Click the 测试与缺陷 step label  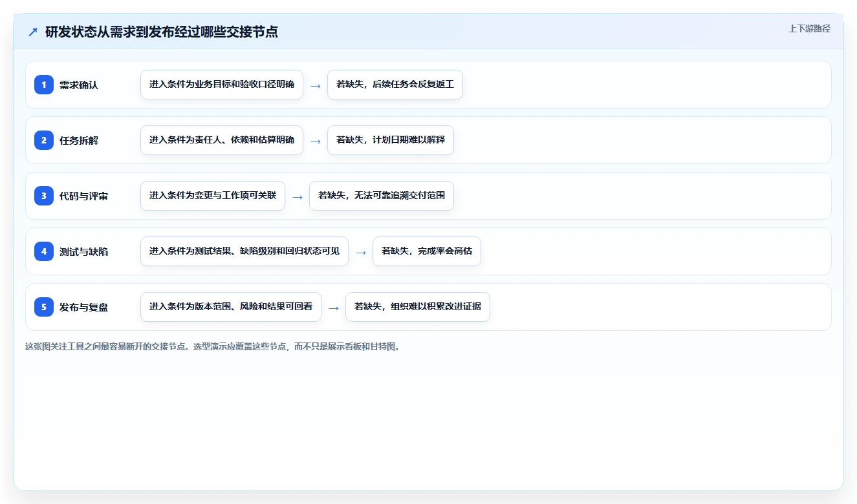coord(84,251)
